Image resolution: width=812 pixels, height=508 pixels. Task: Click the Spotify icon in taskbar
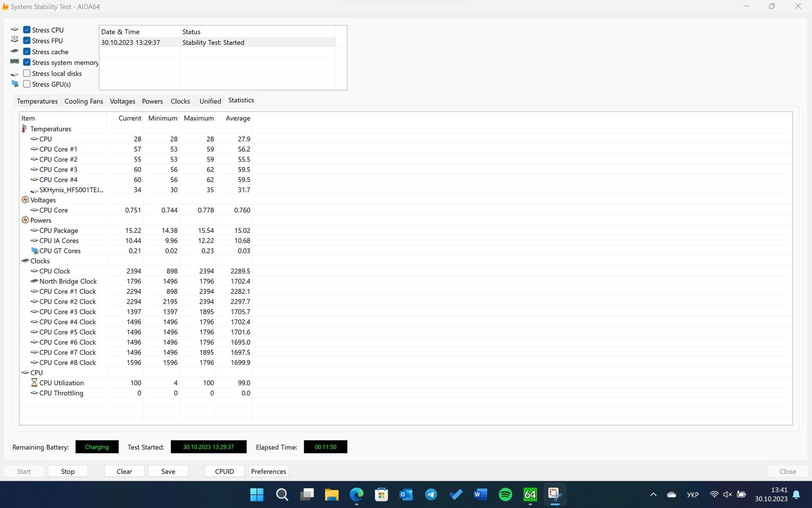click(505, 494)
